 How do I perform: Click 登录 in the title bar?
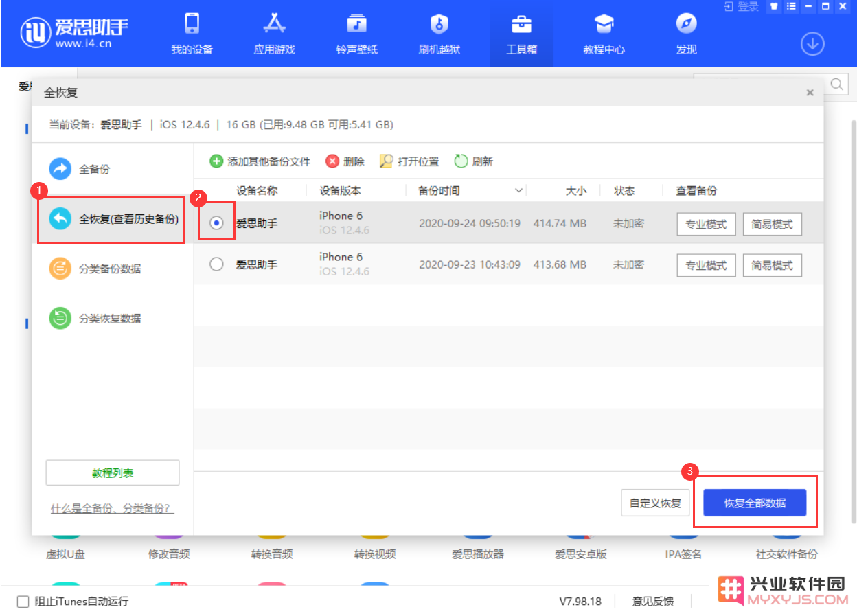pyautogui.click(x=741, y=6)
